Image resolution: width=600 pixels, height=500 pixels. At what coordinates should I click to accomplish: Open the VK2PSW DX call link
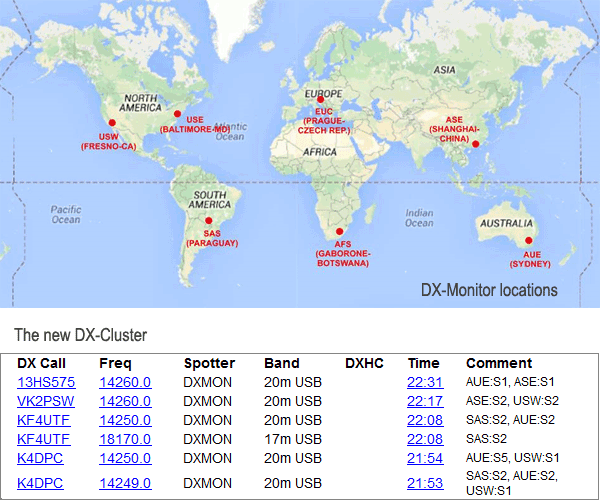point(46,401)
